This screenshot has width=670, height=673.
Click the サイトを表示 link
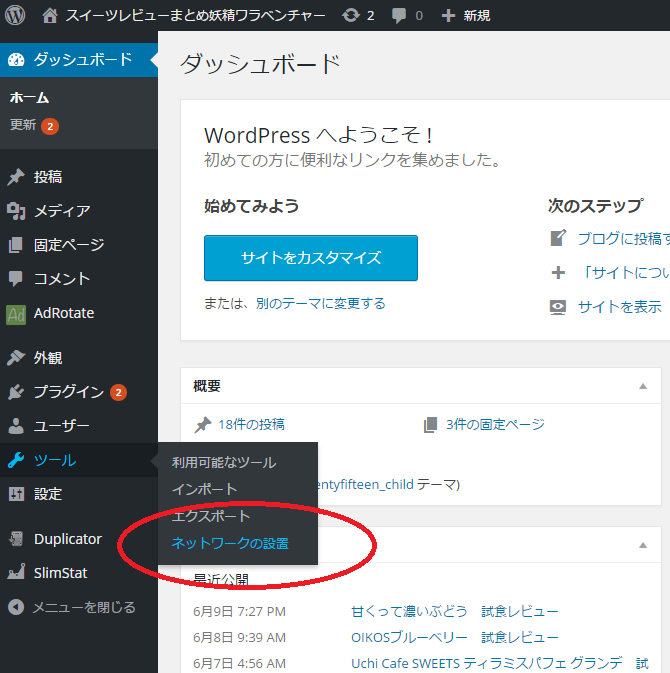tap(619, 307)
